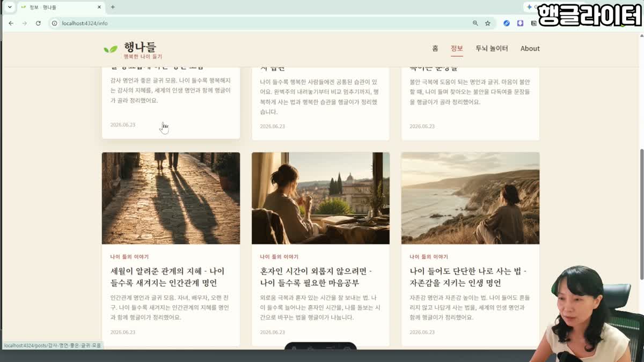The image size is (644, 362).
Task: Click the 자존감 명언과 자존감 높이는 법 description
Action: point(470,307)
